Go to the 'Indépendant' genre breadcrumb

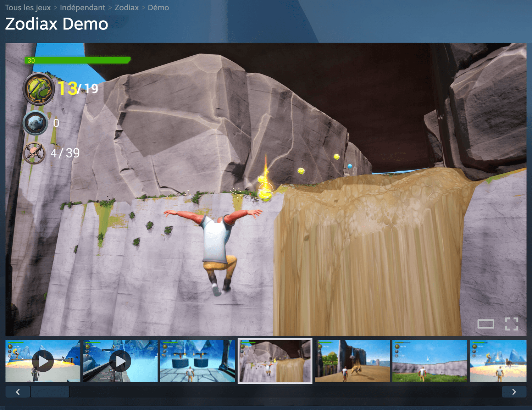coord(82,7)
